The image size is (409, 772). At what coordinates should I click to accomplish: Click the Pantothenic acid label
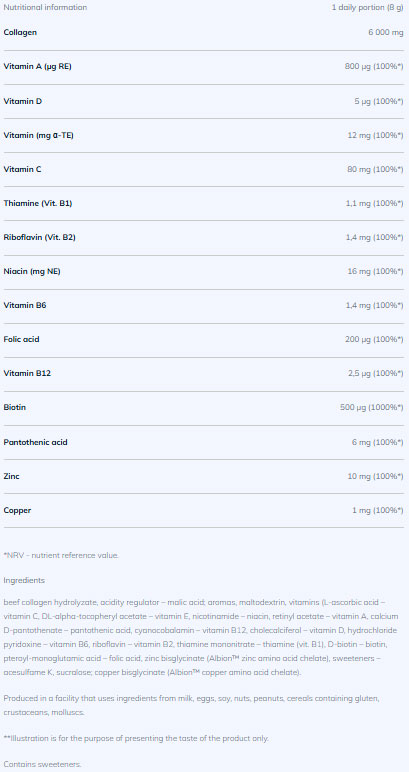35,442
